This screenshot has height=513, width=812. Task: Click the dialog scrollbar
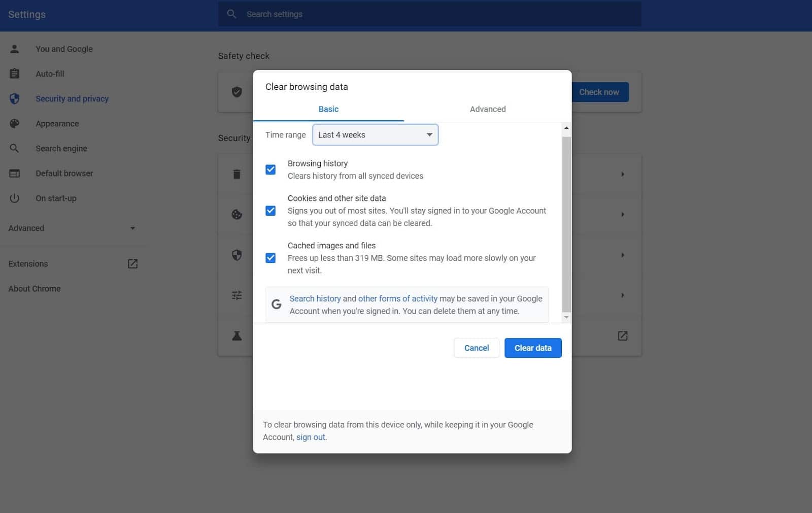[x=566, y=218]
